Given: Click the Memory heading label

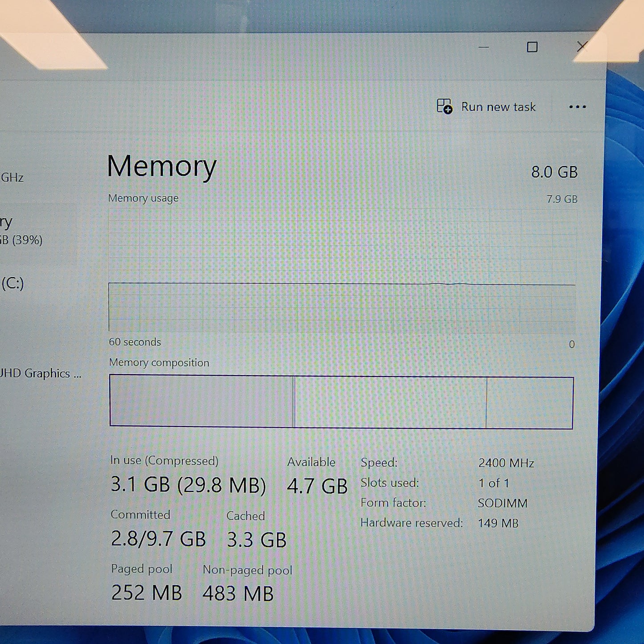Looking at the screenshot, I should 161,167.
